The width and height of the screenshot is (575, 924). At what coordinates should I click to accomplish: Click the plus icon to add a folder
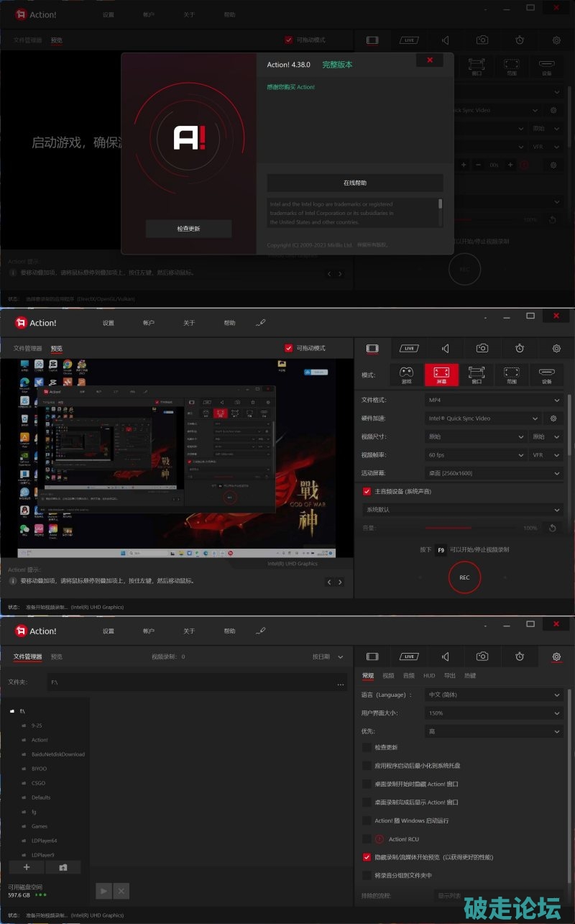[x=27, y=867]
